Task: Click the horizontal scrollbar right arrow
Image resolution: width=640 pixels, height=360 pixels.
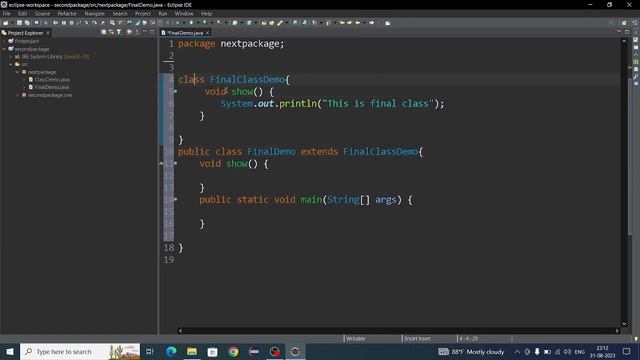Action: pyautogui.click(x=617, y=331)
